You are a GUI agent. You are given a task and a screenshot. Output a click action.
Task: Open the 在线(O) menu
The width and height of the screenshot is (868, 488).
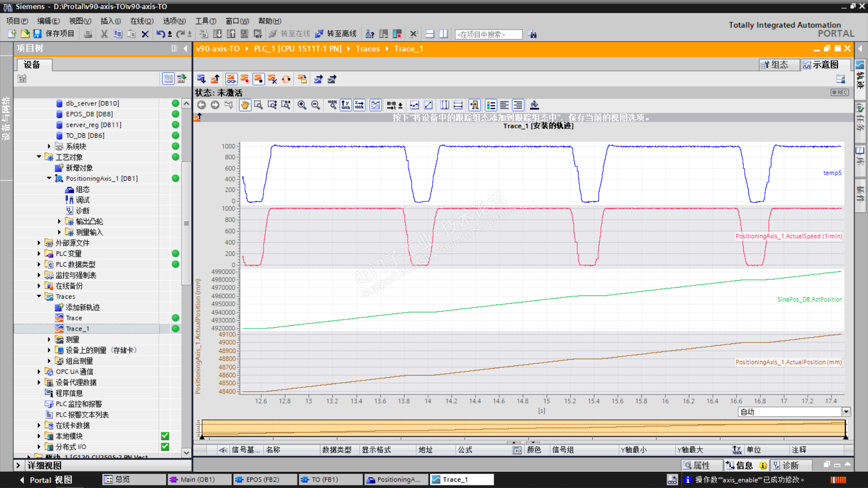pos(142,21)
